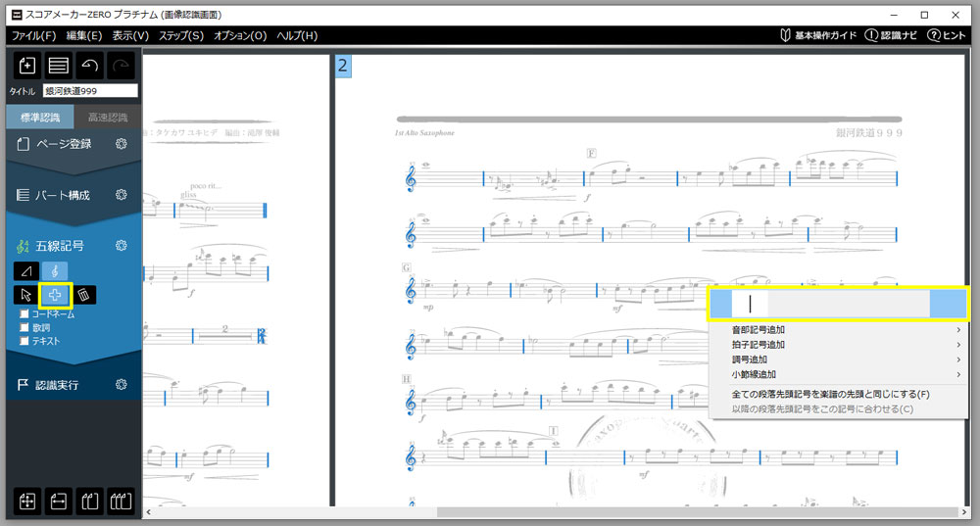Open パート構成 settings gear
980x526 pixels.
[122, 195]
